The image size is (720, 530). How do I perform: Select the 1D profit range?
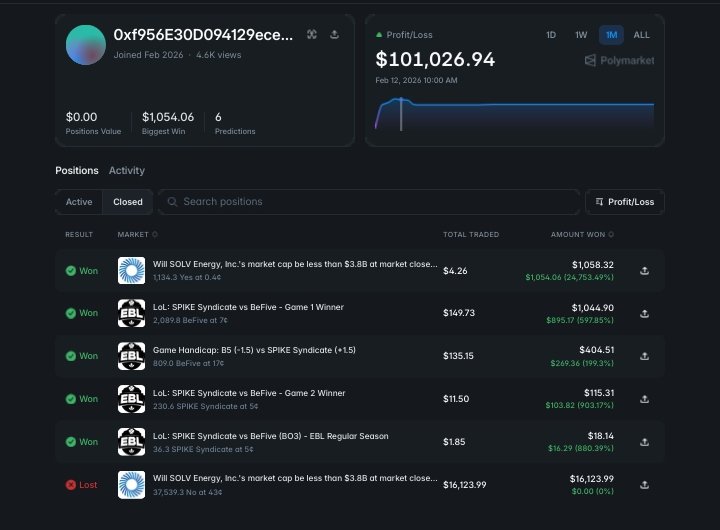pyautogui.click(x=551, y=35)
